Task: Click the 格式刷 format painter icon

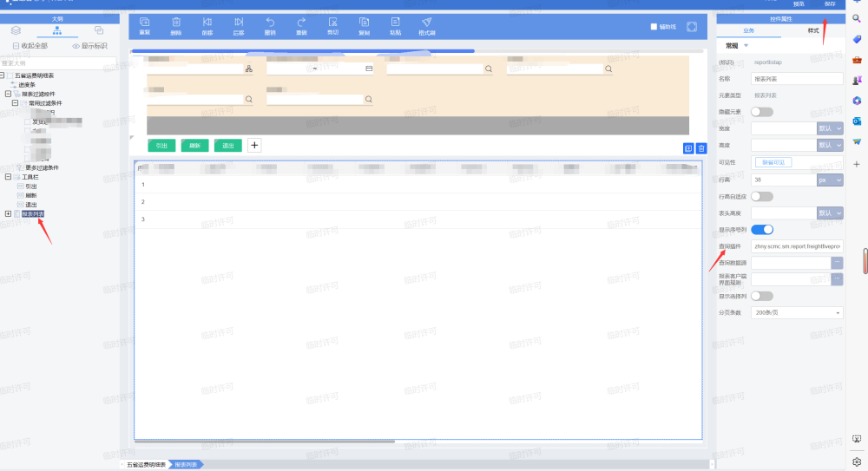Action: (x=427, y=23)
